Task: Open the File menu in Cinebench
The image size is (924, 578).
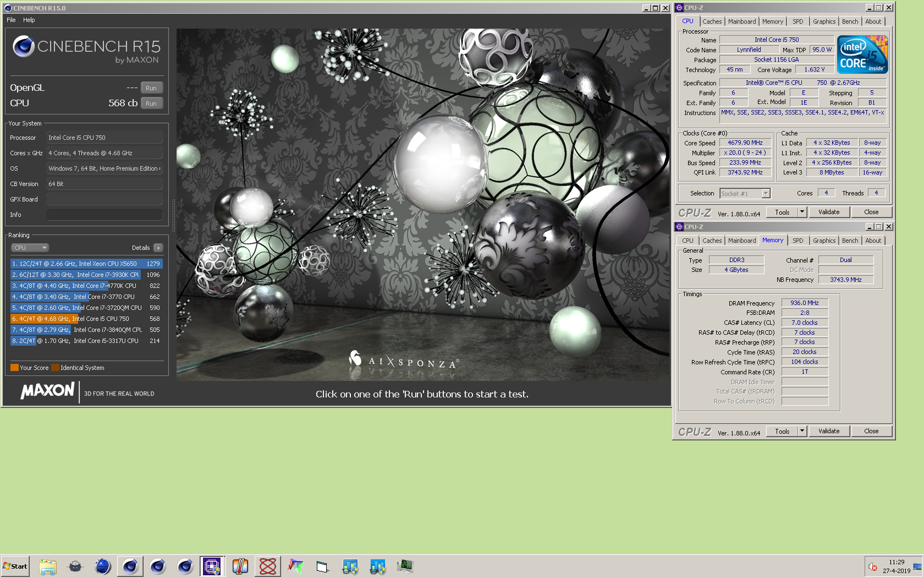Action: [11, 20]
